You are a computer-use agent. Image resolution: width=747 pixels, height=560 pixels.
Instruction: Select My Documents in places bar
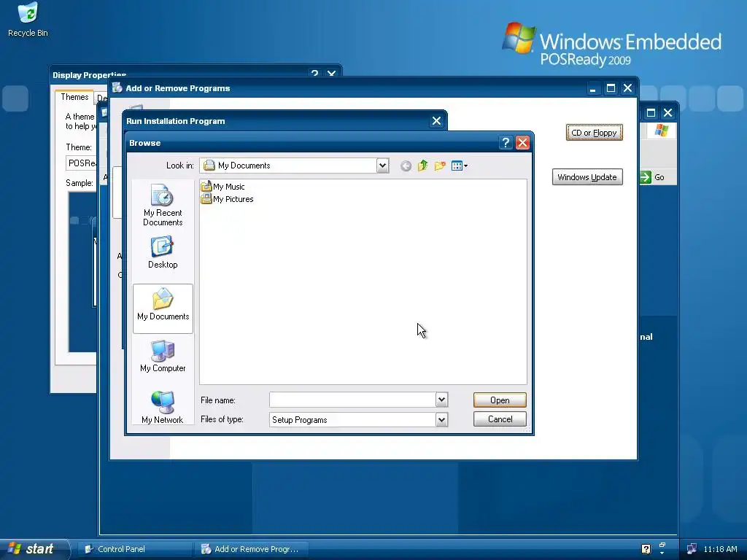click(x=163, y=308)
